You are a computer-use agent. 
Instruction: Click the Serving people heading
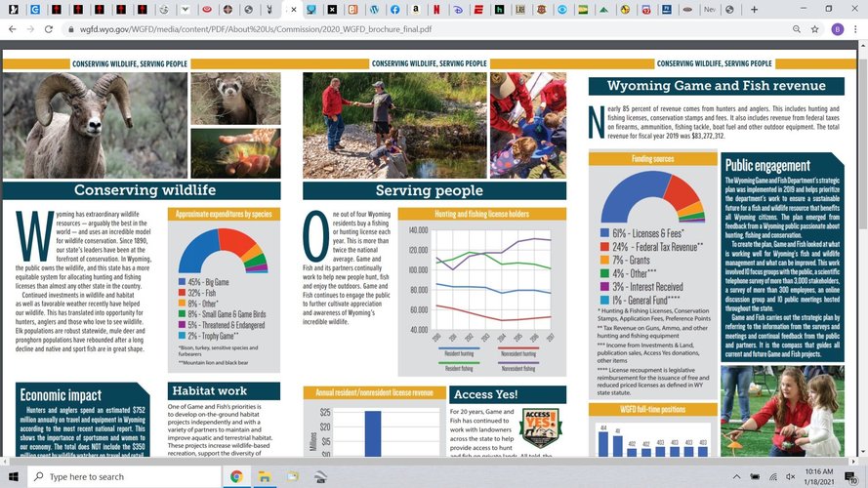point(429,191)
